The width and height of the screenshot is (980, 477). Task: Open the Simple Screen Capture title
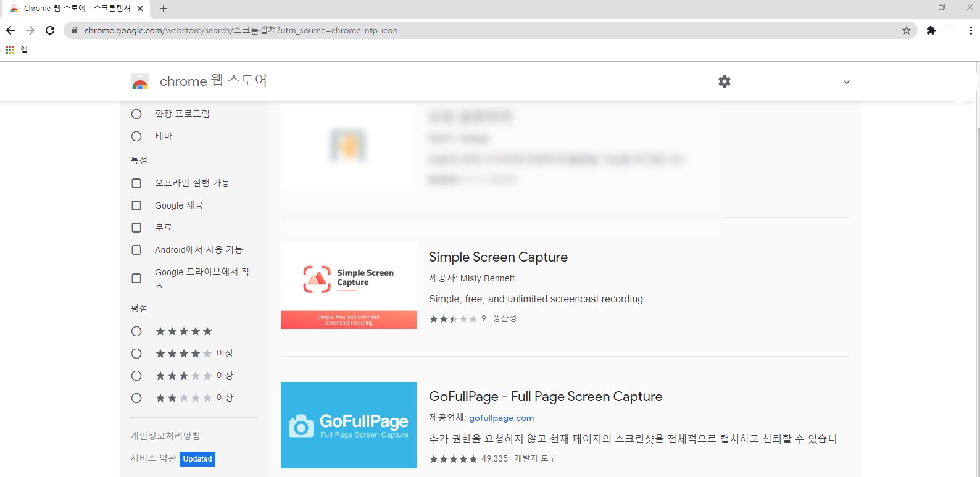(x=498, y=257)
